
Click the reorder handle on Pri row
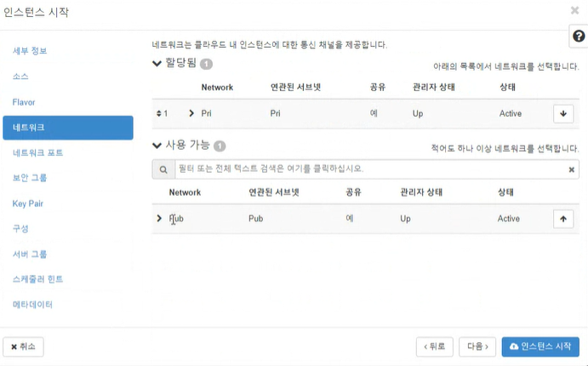pos(158,113)
